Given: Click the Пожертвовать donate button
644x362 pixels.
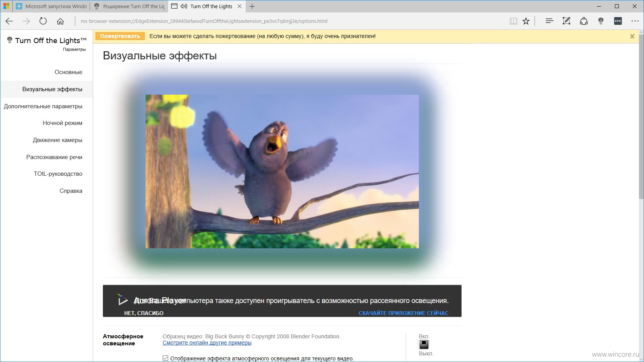Looking at the screenshot, I should coord(120,36).
